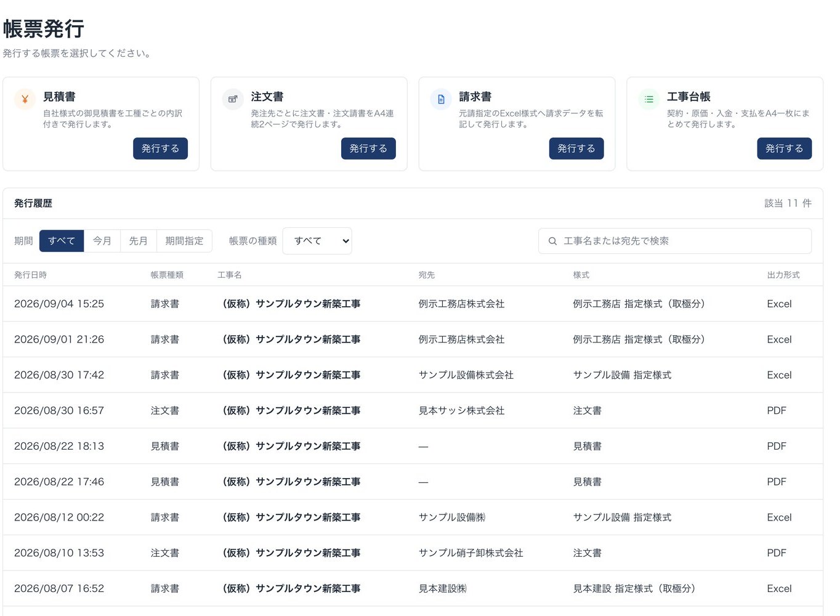Click the 発行履歴 section heading
Screen dimensions: 840x616
pos(33,203)
